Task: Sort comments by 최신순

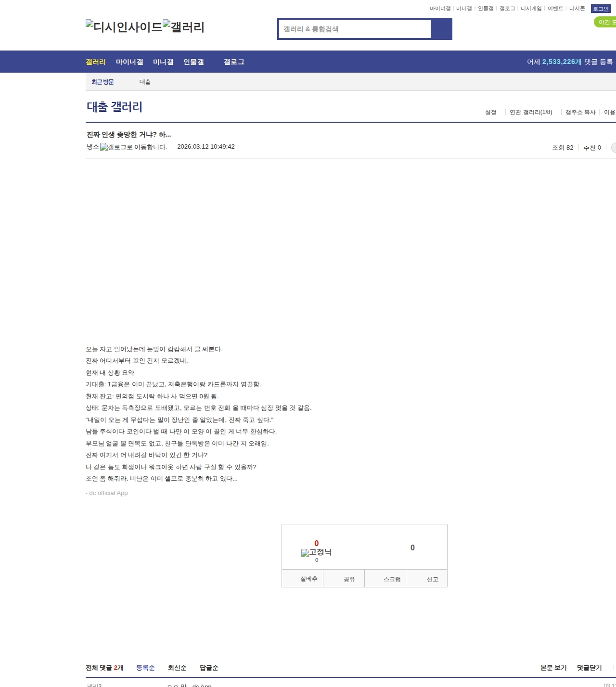Action: [177, 668]
